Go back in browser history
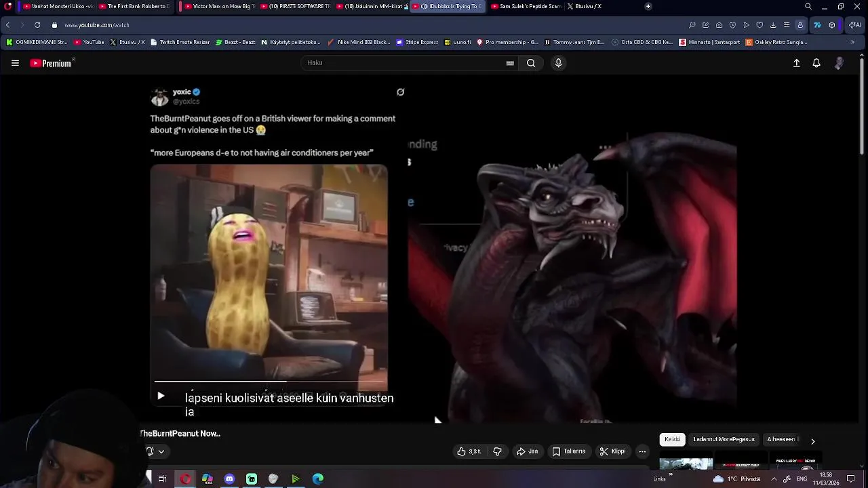The width and height of the screenshot is (868, 488). (x=7, y=25)
